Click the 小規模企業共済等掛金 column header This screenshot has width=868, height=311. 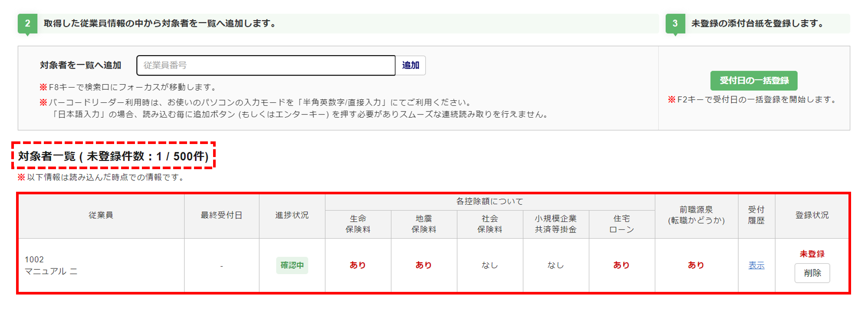pos(556,224)
